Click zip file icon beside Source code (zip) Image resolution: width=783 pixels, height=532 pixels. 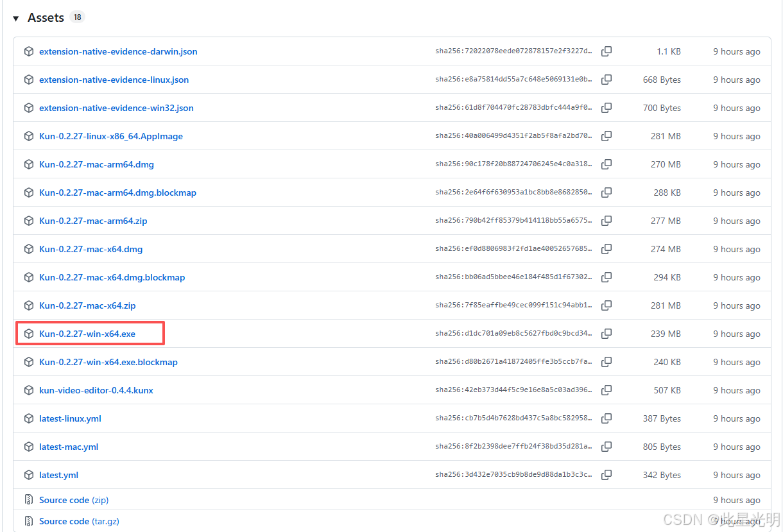(x=28, y=500)
